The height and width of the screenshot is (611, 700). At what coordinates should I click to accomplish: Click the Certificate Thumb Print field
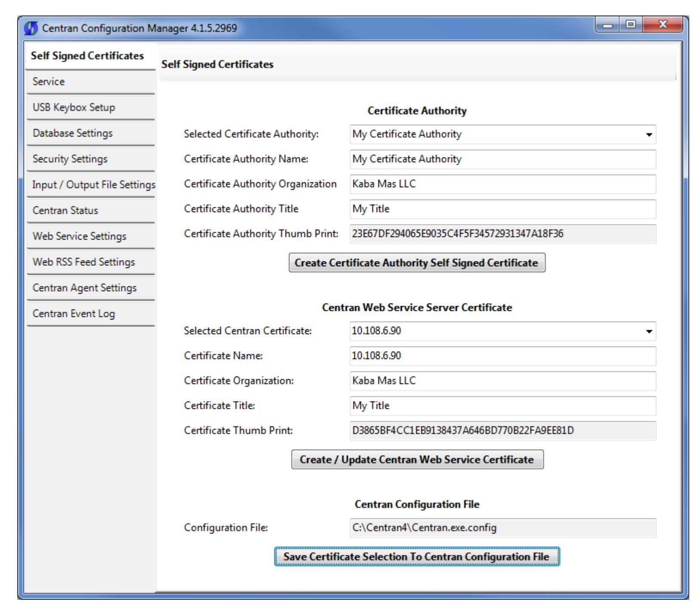tap(503, 431)
